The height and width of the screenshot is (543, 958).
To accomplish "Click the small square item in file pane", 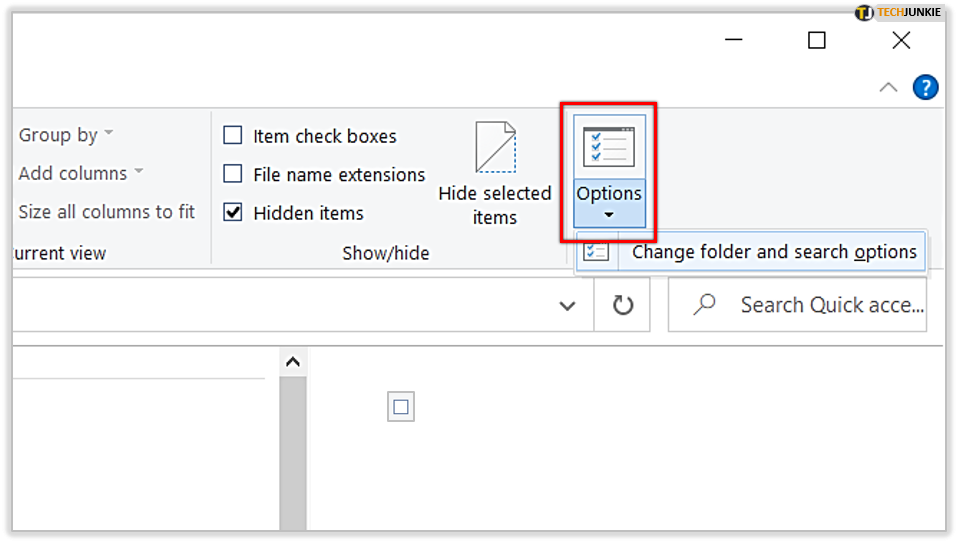I will click(x=401, y=406).
